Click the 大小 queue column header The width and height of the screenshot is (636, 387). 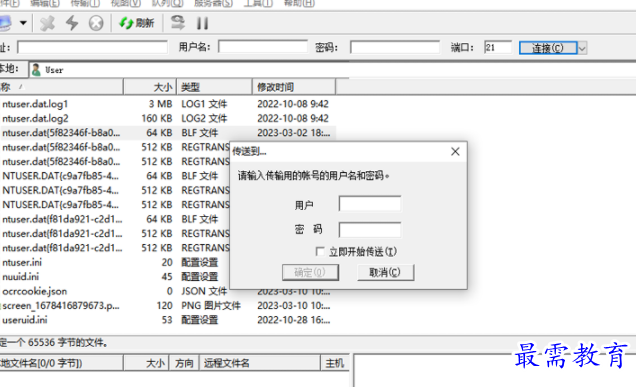click(146, 363)
